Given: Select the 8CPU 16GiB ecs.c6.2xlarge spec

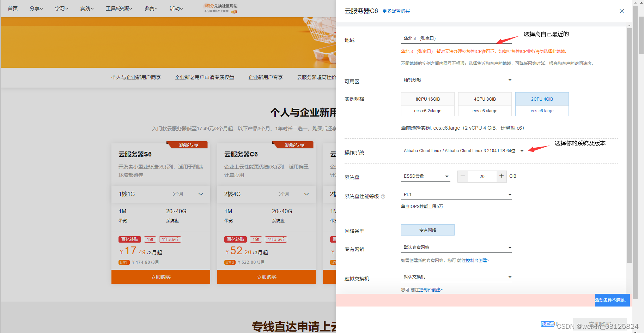Looking at the screenshot, I should click(428, 105).
